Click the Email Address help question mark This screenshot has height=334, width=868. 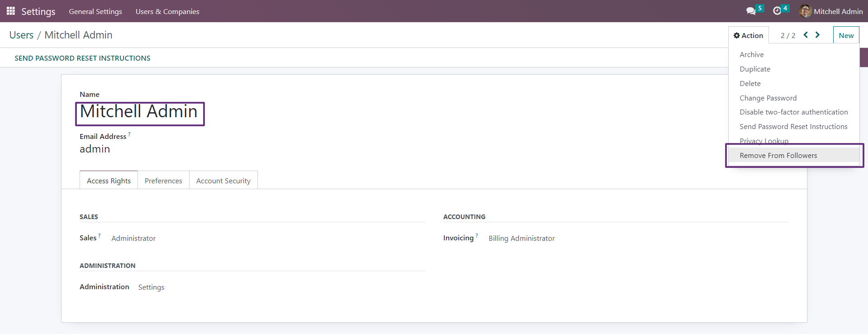tap(129, 134)
